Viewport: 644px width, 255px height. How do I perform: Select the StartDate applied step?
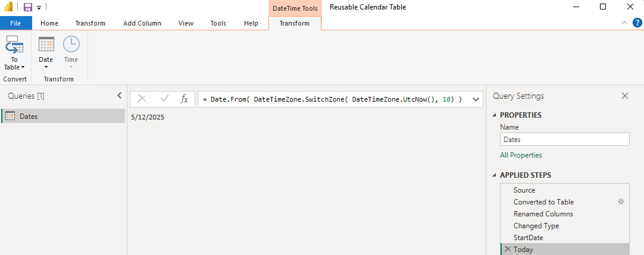point(528,238)
